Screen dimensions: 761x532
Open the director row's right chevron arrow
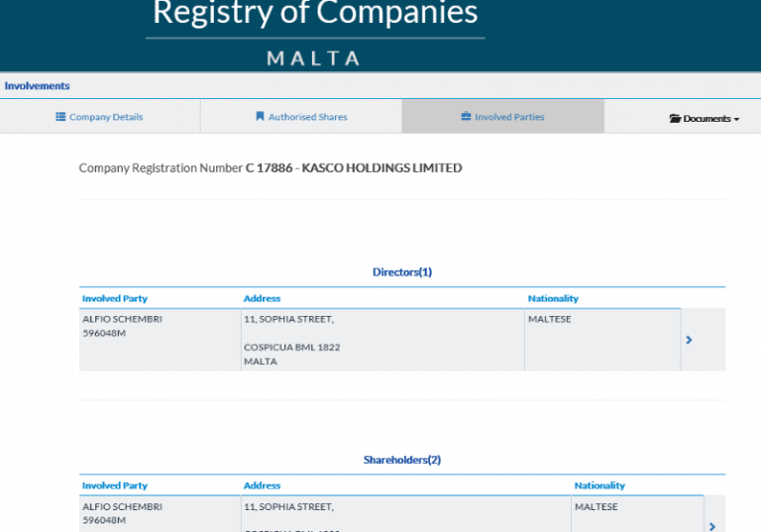tap(689, 340)
